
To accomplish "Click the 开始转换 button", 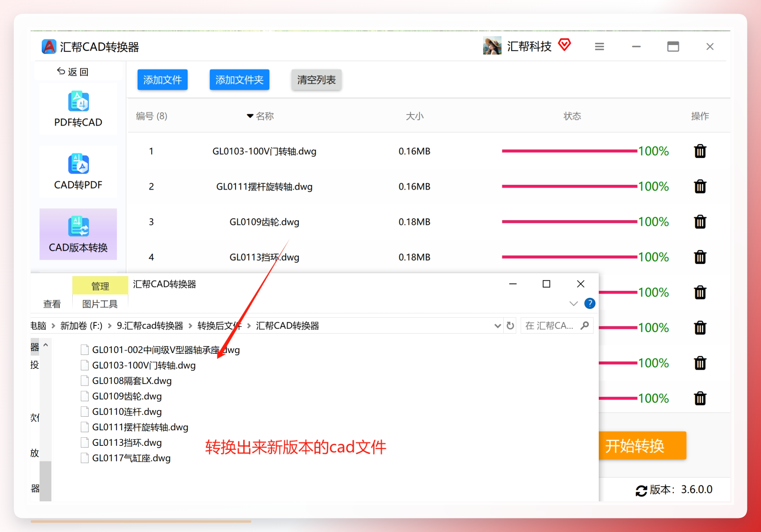I will click(x=642, y=446).
